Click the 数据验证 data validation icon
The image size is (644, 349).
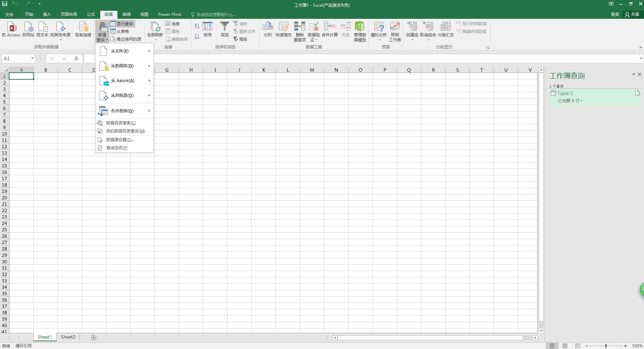[314, 32]
